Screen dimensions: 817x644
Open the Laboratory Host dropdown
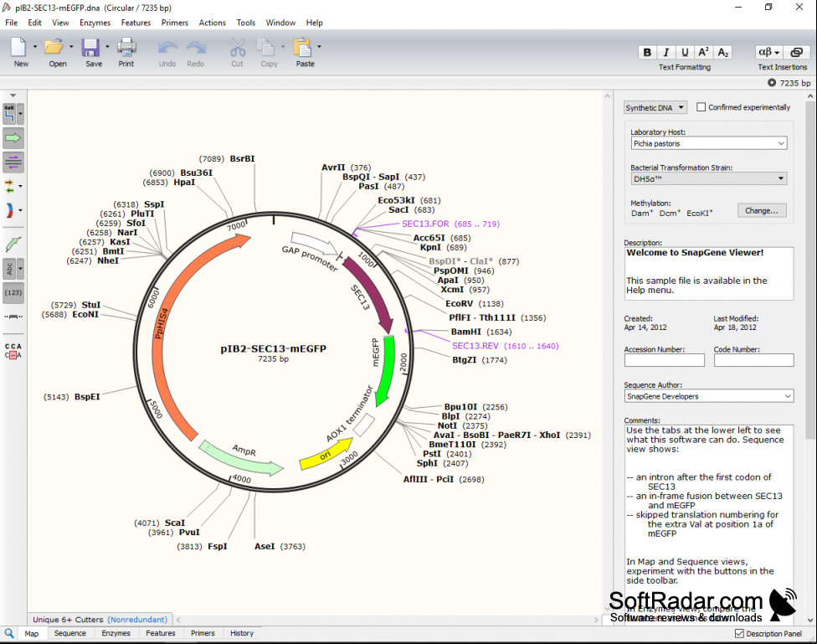(709, 143)
